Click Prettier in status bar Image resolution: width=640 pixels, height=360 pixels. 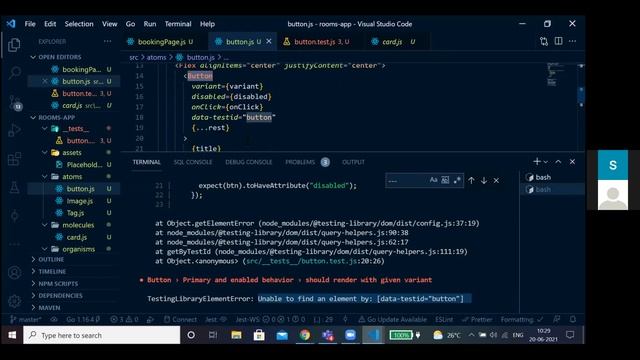[477, 319]
